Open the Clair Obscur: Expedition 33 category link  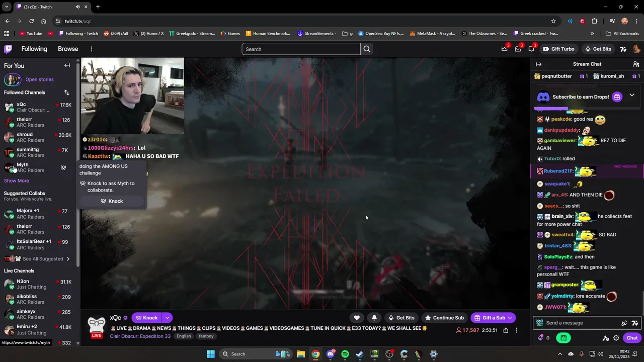(140, 336)
